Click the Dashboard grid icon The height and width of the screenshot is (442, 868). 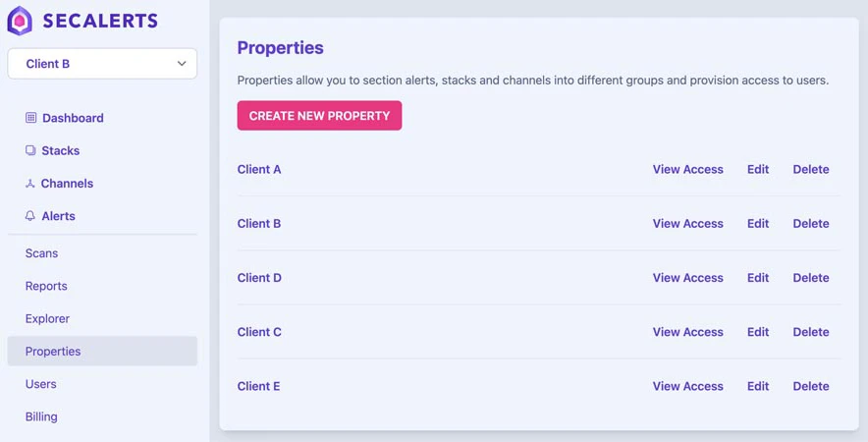30,118
